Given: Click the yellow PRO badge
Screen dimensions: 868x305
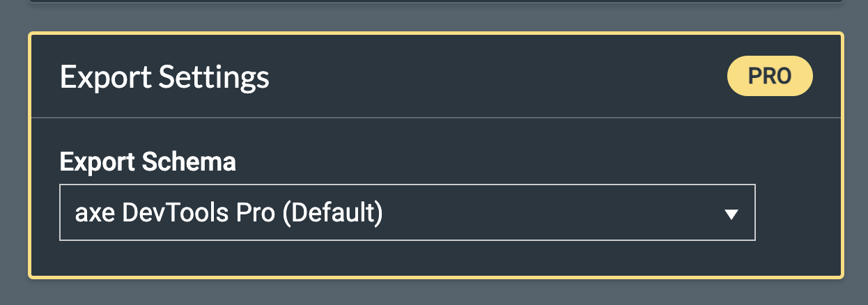Looking at the screenshot, I should 770,76.
